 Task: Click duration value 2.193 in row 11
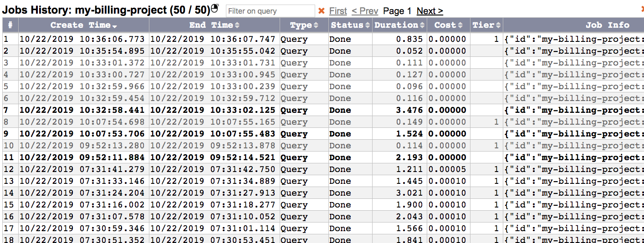(409, 157)
